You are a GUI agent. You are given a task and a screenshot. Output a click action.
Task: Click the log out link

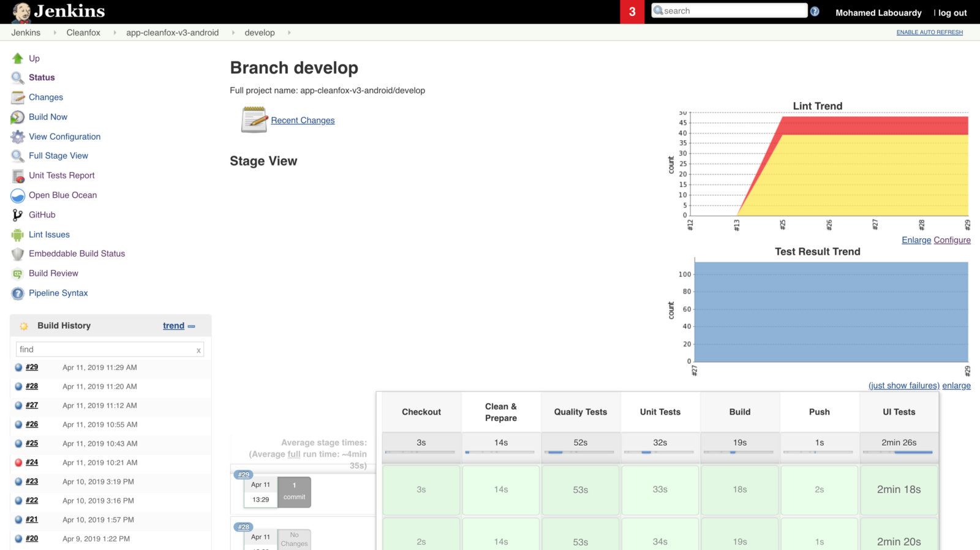952,13
